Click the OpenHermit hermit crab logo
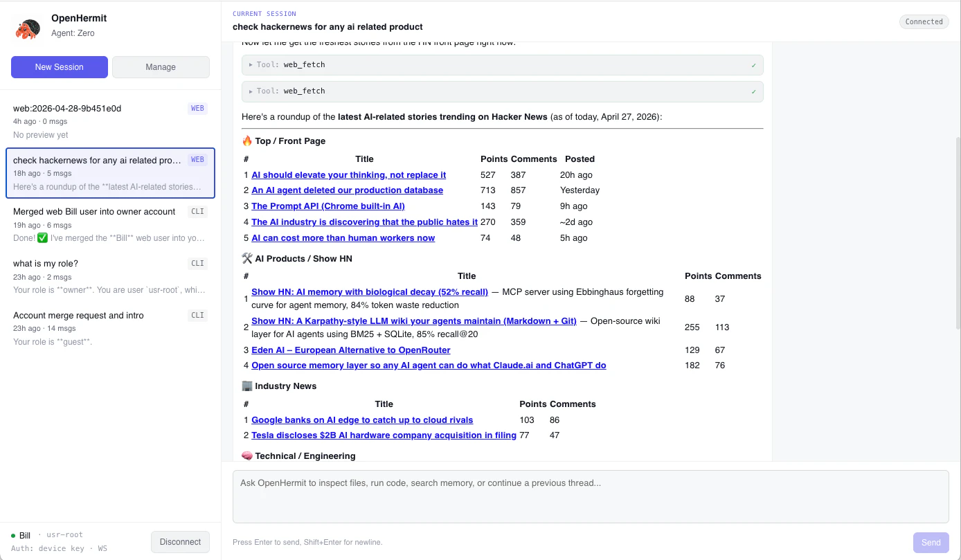This screenshot has height=560, width=961. pos(27,26)
